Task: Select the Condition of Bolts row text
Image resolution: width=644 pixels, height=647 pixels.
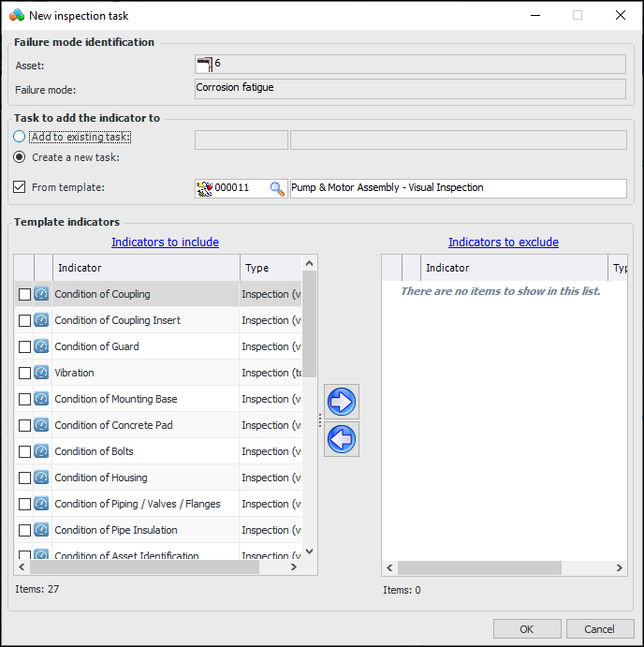Action: click(x=94, y=451)
